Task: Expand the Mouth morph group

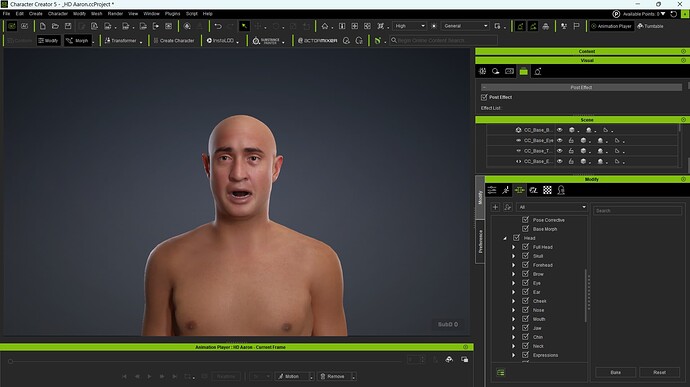Action: [x=513, y=319]
